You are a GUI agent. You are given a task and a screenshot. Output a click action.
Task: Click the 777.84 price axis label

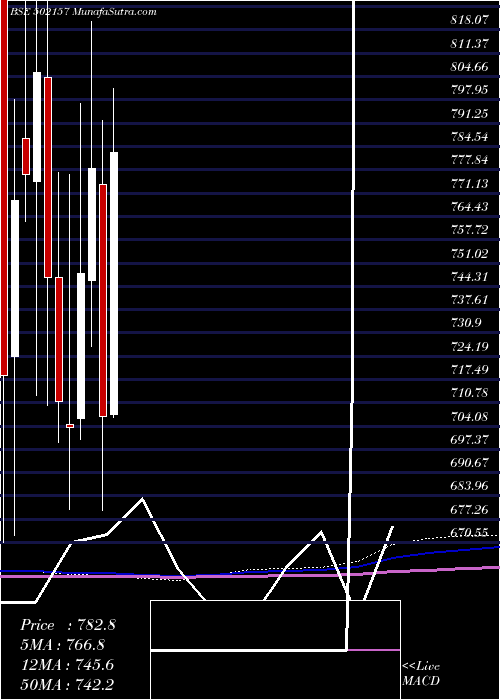coord(469,160)
